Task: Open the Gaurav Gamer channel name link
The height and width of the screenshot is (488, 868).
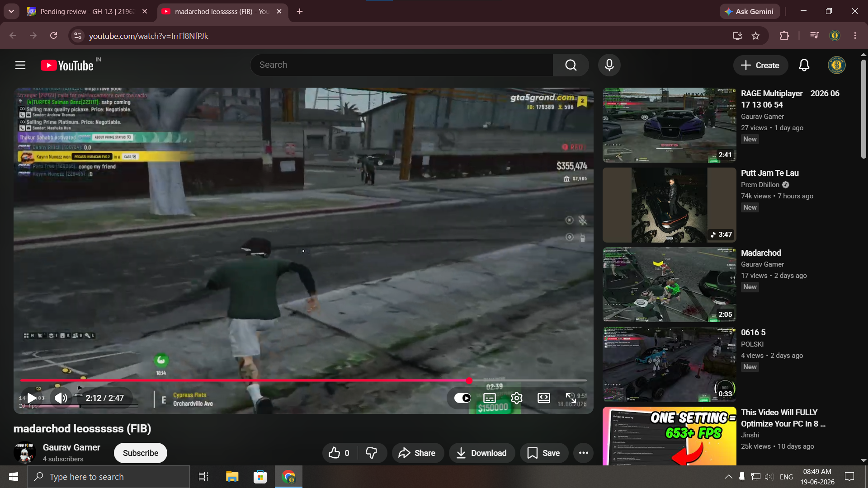Action: (71, 447)
